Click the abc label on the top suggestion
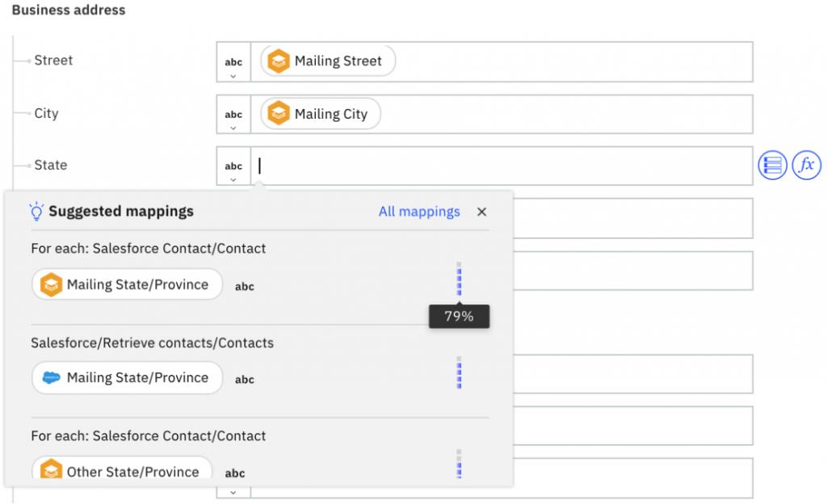This screenshot has width=827, height=504. point(245,285)
